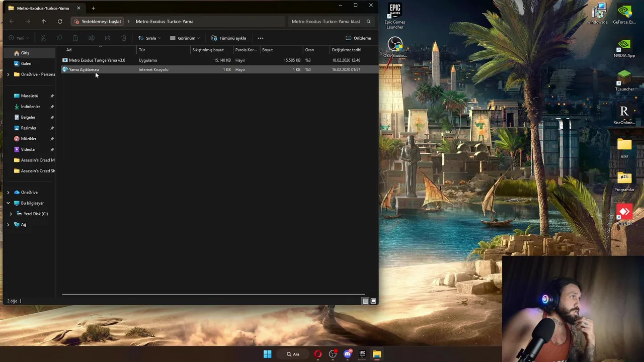Open İndirilenler quick access folder
Viewport: 644px width, 362px height.
pyautogui.click(x=30, y=107)
